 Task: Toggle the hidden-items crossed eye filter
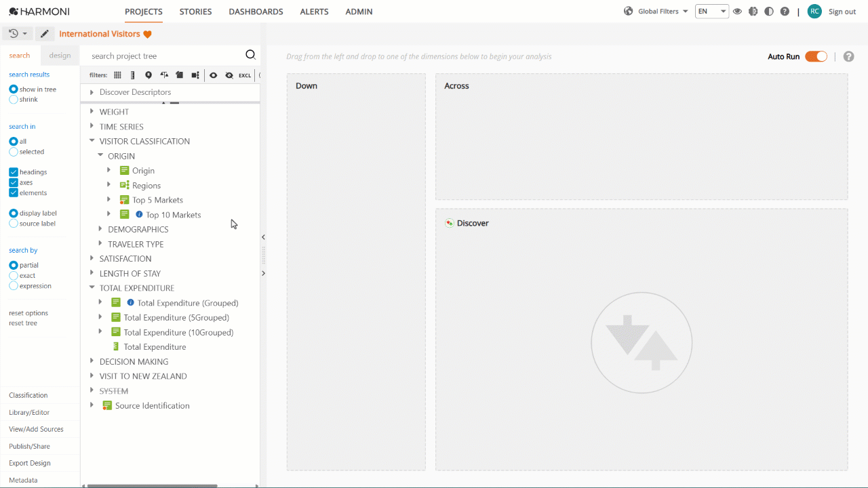tap(229, 75)
